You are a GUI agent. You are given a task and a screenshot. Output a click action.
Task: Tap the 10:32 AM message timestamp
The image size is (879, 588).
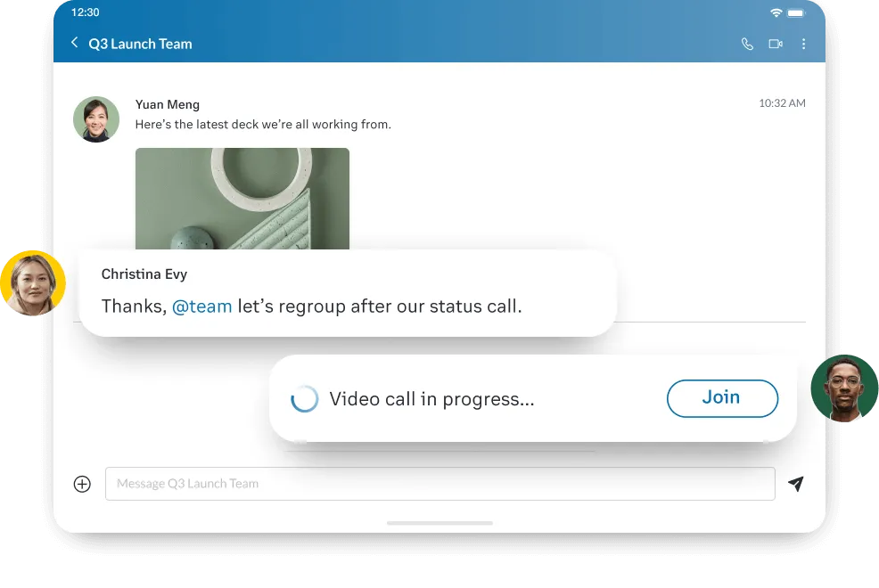pos(782,103)
